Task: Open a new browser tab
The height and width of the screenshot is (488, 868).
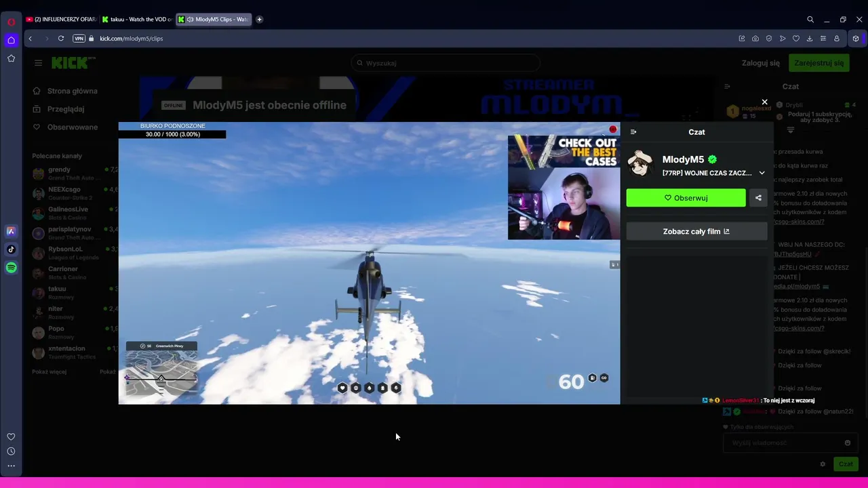Action: [x=259, y=20]
